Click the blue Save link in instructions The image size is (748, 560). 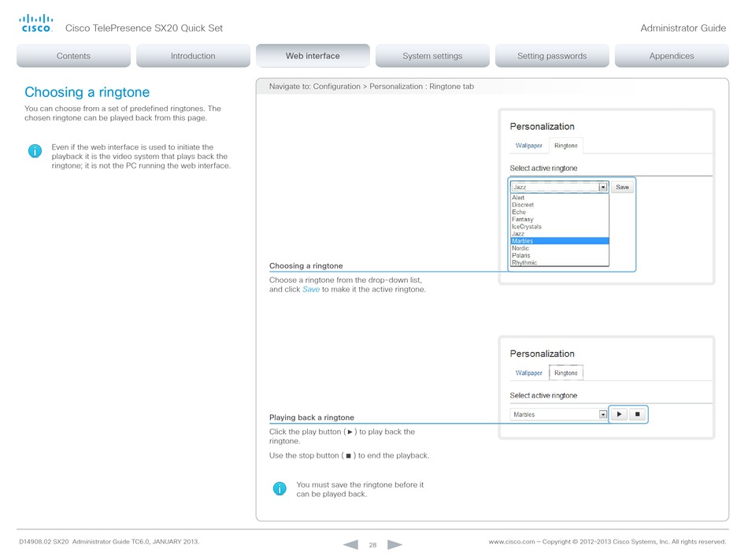coord(311,289)
